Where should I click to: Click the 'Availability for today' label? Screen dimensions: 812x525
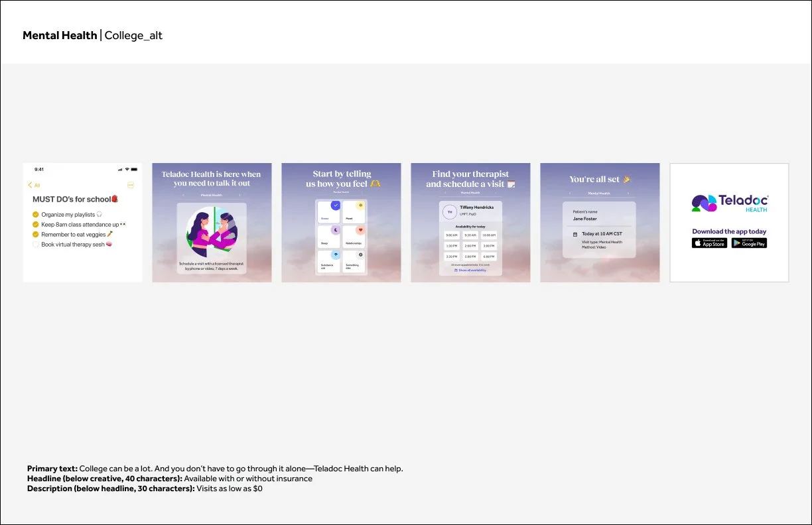470,227
